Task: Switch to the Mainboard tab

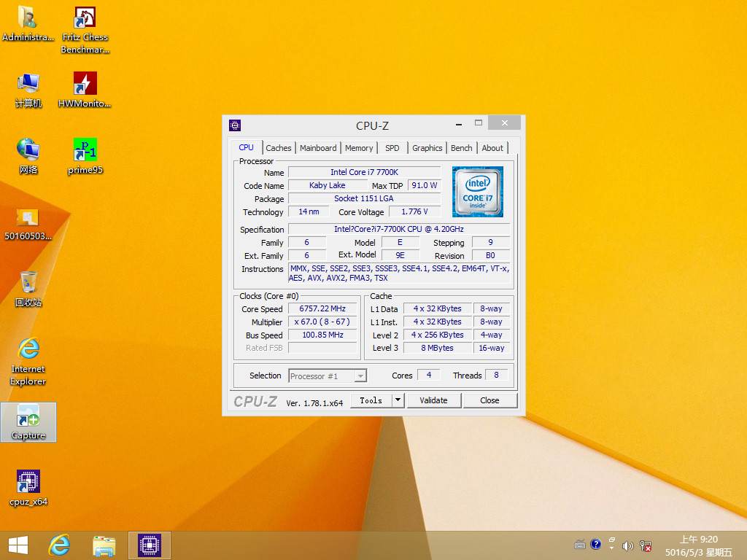Action: tap(318, 148)
